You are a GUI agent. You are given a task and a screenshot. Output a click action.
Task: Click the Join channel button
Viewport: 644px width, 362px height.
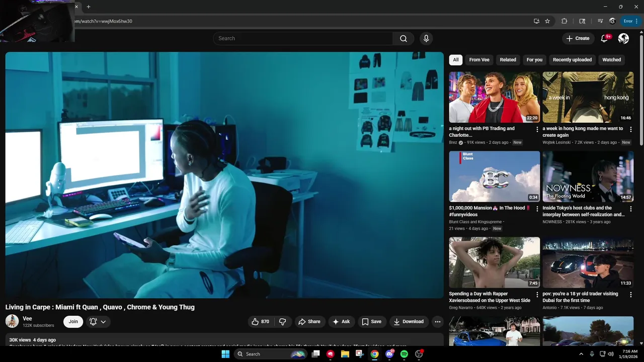click(x=73, y=322)
